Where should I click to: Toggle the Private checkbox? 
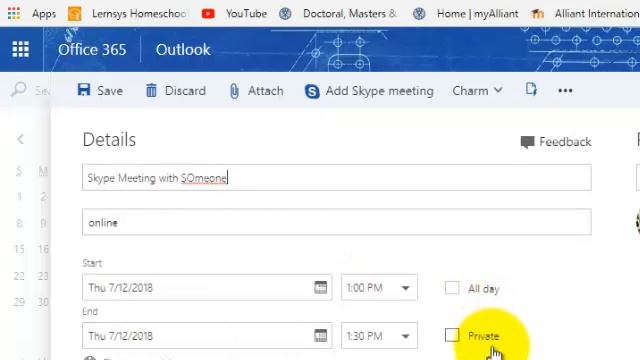(452, 336)
